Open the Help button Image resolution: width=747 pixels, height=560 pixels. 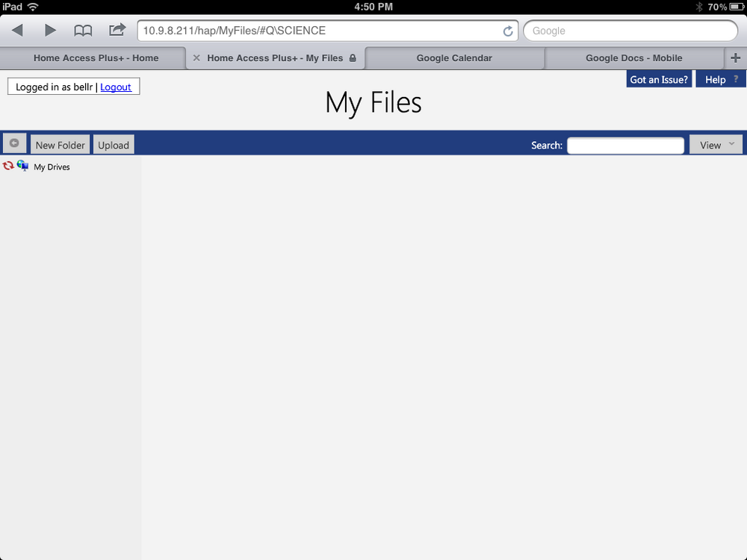[x=721, y=80]
